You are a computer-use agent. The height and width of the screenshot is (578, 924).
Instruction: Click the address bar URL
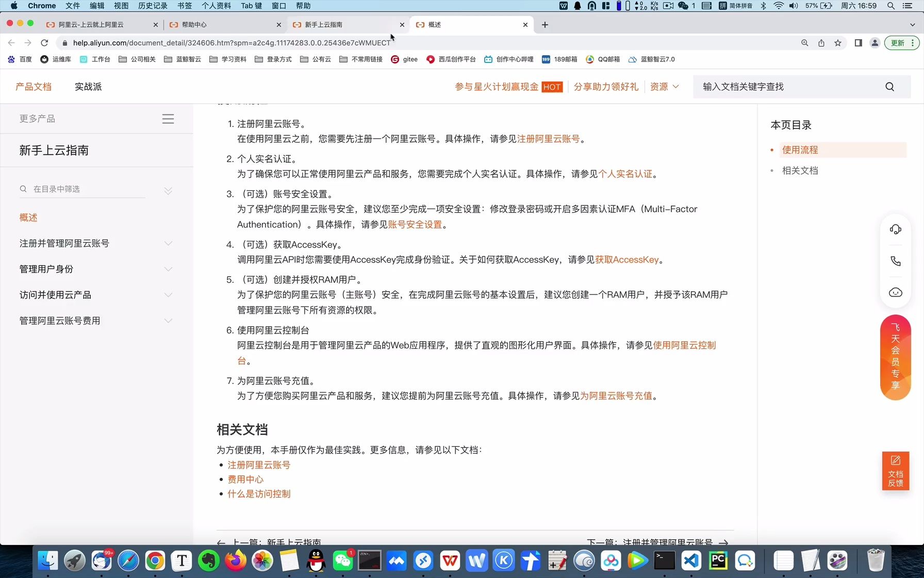pos(232,43)
